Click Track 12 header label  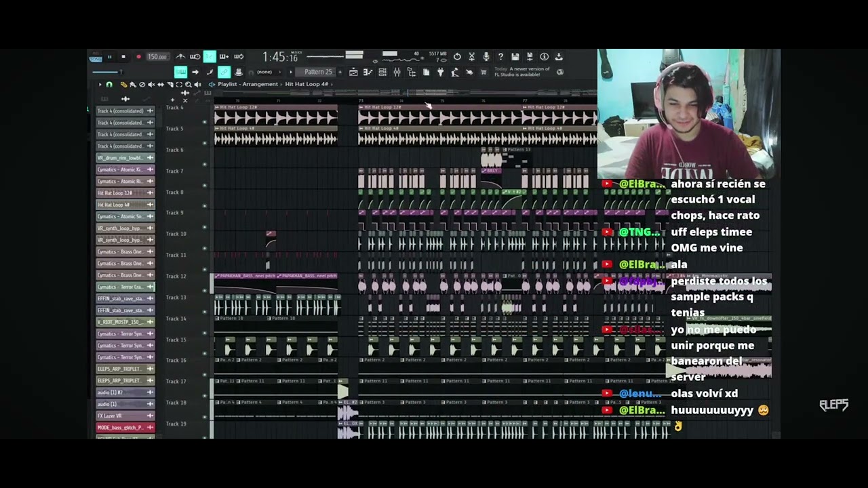(x=176, y=276)
